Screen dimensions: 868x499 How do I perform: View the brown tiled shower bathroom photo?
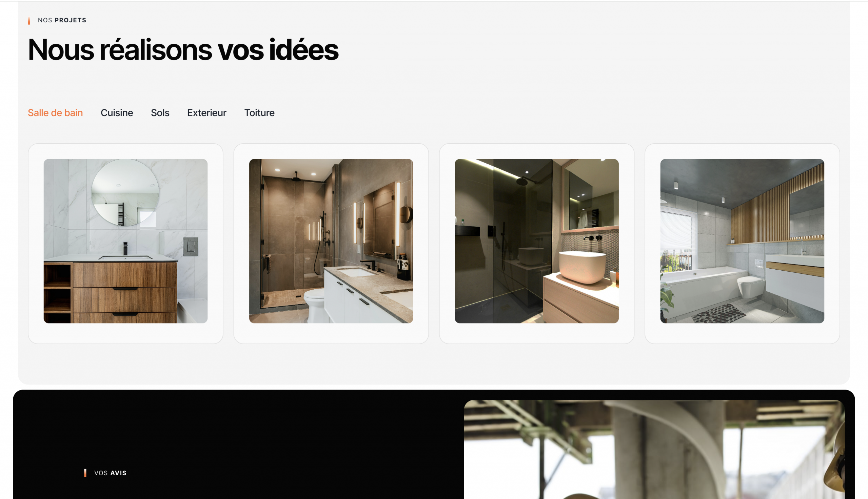point(331,241)
